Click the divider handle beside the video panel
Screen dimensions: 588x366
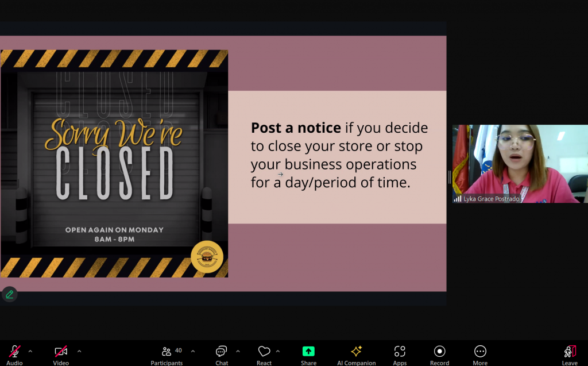449,177
